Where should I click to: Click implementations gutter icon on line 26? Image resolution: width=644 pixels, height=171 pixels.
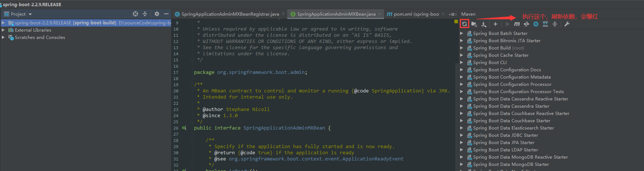pos(184,128)
